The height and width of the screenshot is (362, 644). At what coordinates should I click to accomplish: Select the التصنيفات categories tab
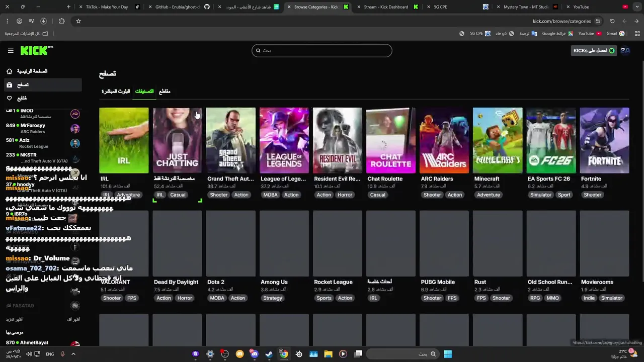click(x=144, y=92)
